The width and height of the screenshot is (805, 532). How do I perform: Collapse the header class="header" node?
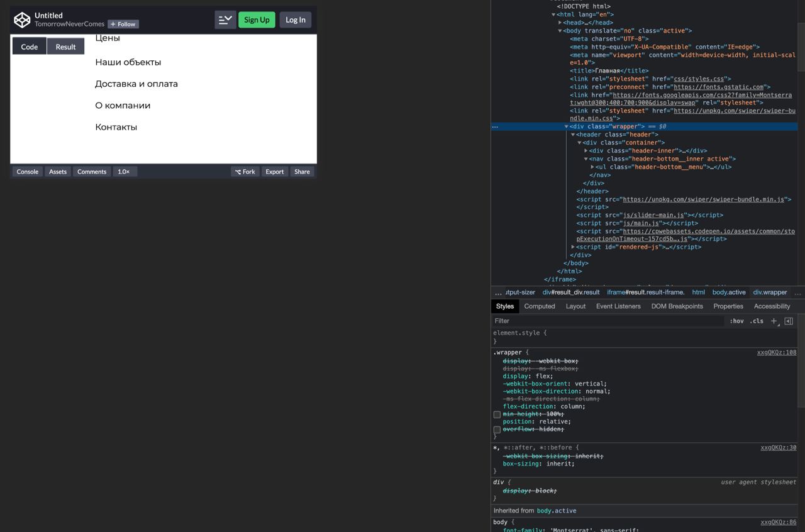(573, 135)
